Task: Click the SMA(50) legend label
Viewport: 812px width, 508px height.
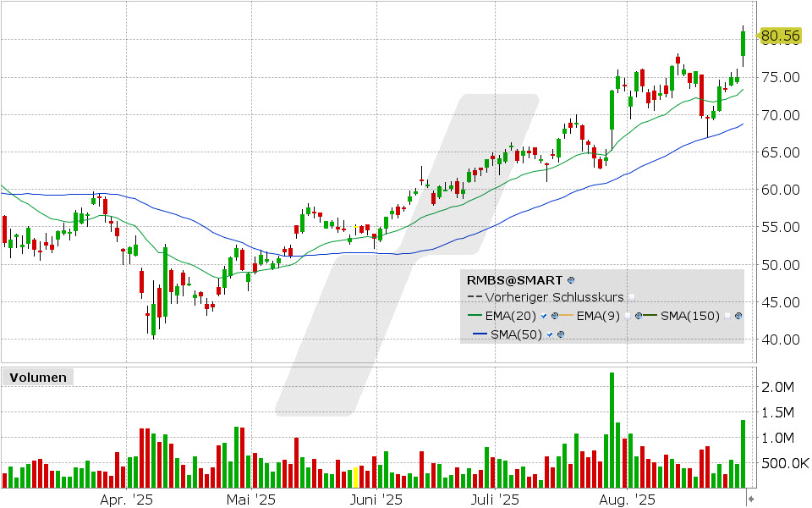Action: coord(516,334)
